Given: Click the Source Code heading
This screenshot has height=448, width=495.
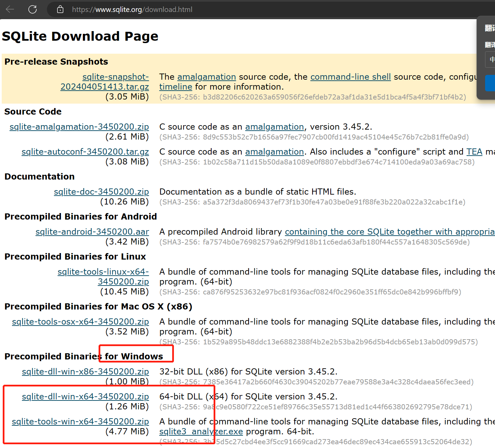Looking at the screenshot, I should tap(33, 111).
